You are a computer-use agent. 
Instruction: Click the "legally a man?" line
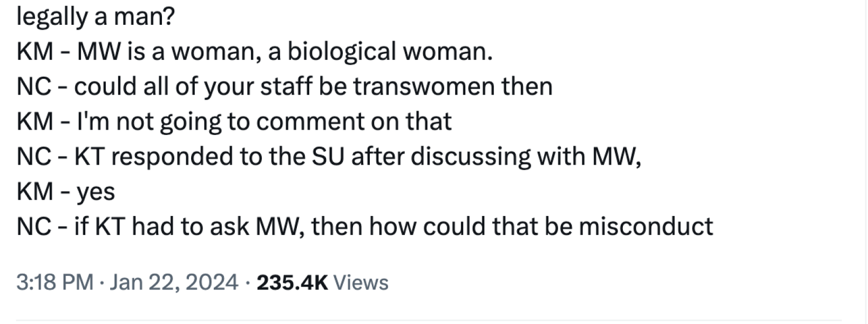[x=96, y=17]
